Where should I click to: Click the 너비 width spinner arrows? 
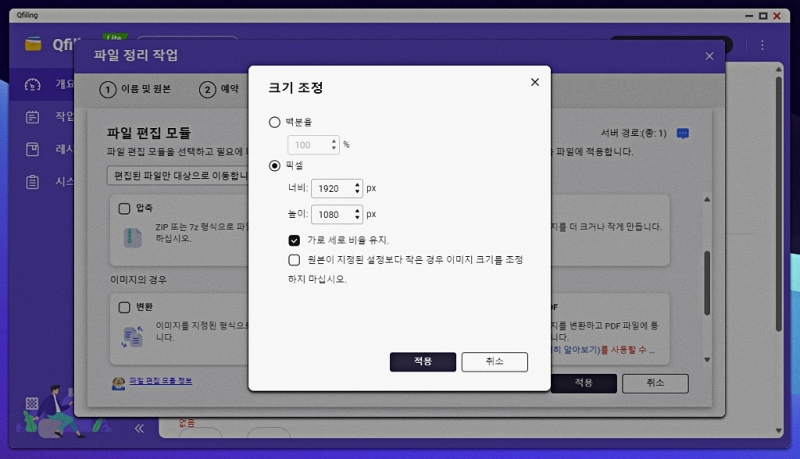click(357, 188)
